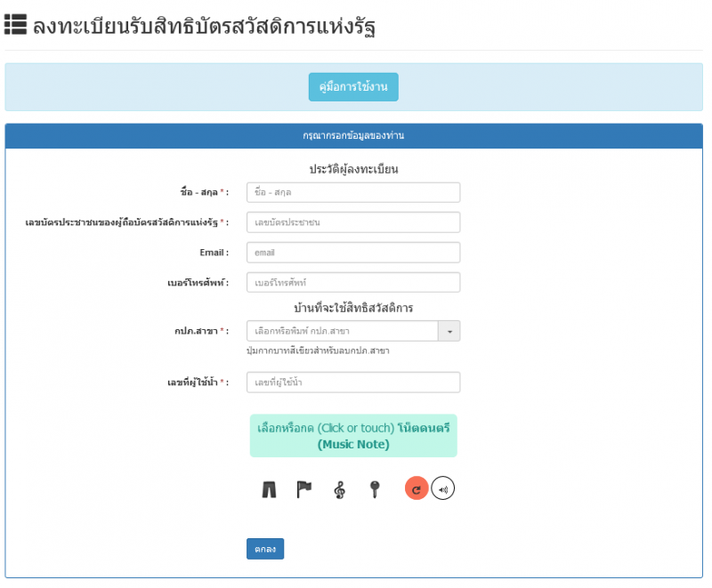712x588 pixels.
Task: Click the ประวัติผู้ลงทะเบียน section heading
Action: (353, 169)
